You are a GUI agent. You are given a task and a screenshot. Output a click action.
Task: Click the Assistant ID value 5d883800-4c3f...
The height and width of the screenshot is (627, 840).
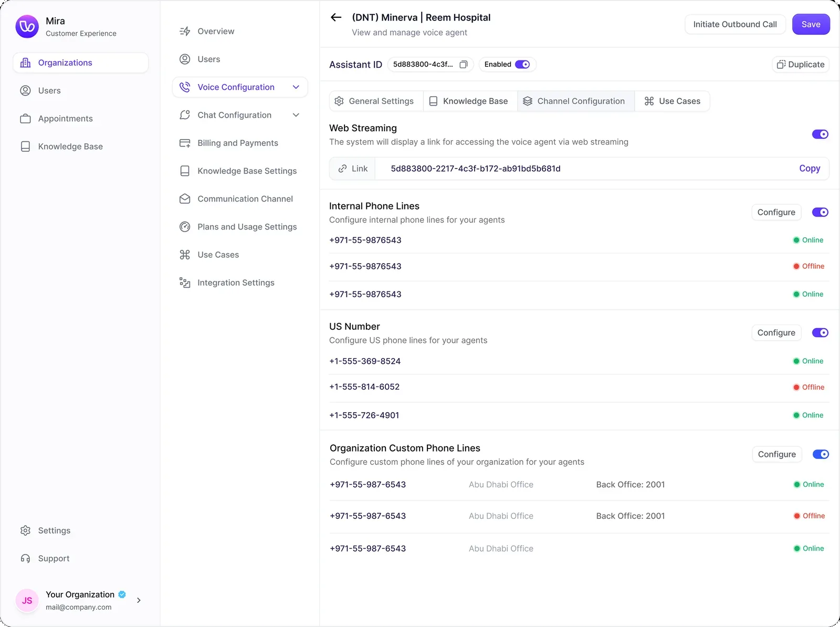coord(423,65)
